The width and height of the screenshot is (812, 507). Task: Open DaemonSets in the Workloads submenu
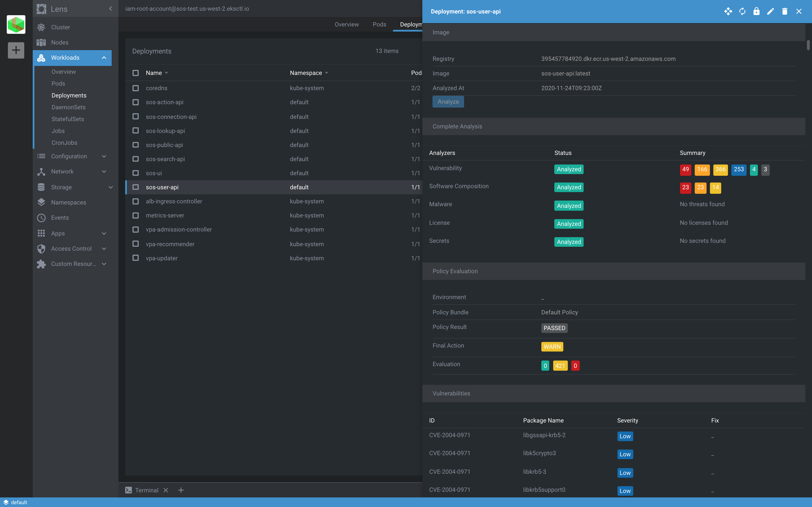tap(69, 107)
